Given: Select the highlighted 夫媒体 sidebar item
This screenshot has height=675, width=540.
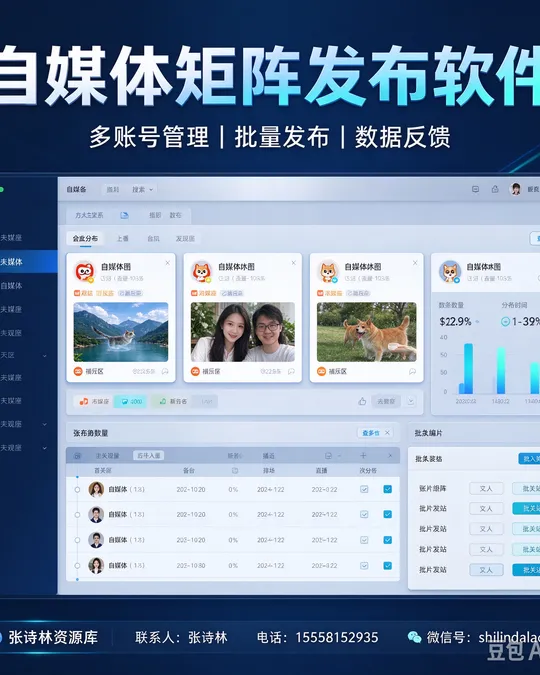Looking at the screenshot, I should (28, 261).
